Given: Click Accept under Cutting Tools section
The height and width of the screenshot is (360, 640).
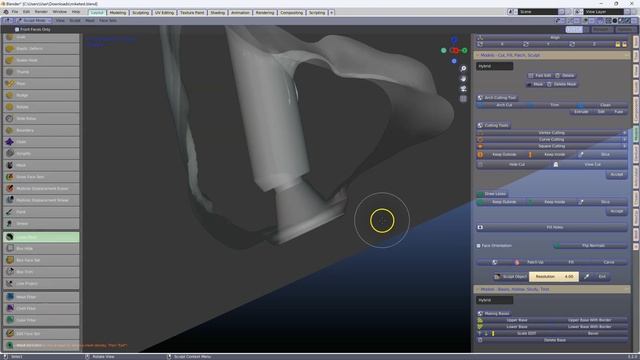Looking at the screenshot, I should (x=617, y=174).
